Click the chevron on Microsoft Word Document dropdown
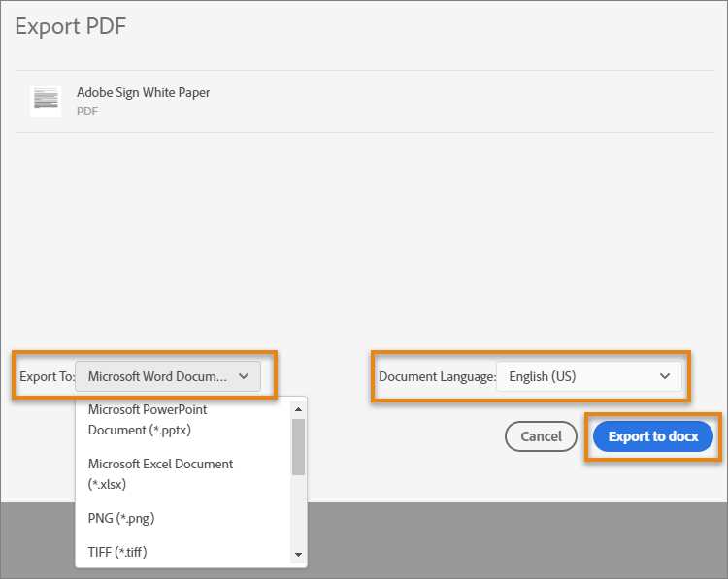The image size is (728, 579). (x=243, y=376)
